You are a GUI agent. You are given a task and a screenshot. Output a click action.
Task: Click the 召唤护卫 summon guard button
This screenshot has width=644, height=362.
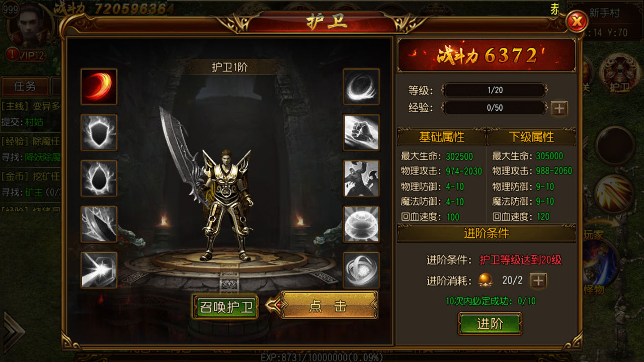click(x=225, y=307)
